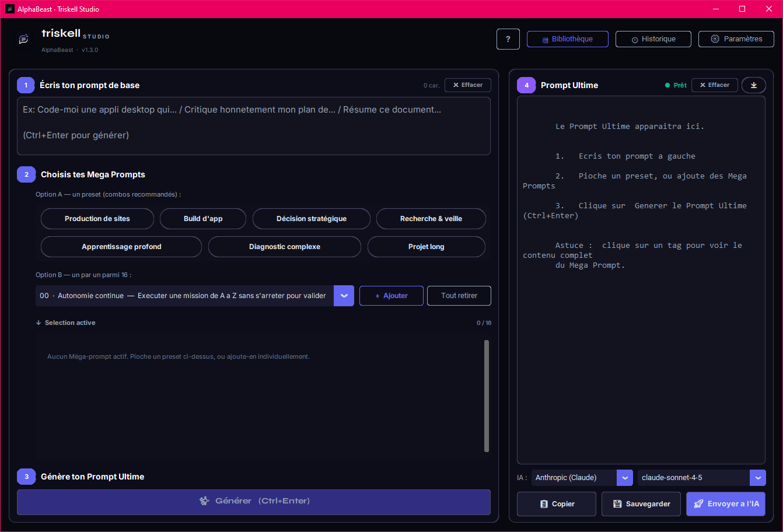Click the AlphaBeast v1.3.0 version text
This screenshot has width=783, height=532.
coord(70,50)
